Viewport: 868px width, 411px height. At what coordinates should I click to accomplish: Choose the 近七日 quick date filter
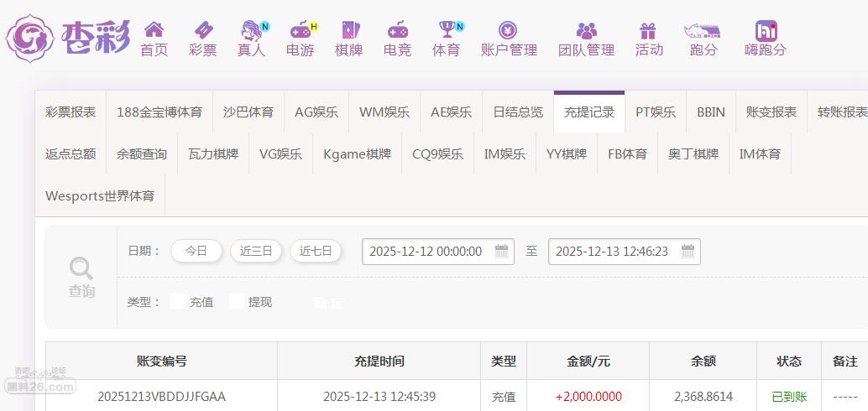[316, 251]
